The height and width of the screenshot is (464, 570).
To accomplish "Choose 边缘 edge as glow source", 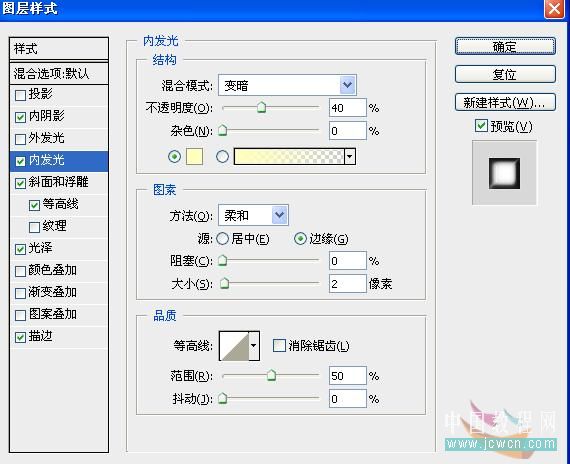I will click(x=300, y=239).
